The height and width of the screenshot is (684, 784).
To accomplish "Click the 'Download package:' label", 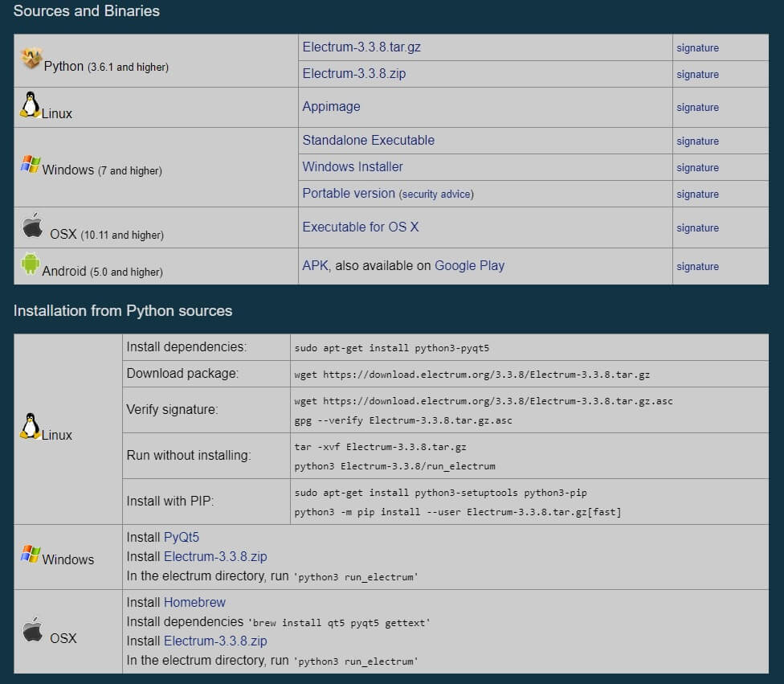I will [182, 373].
